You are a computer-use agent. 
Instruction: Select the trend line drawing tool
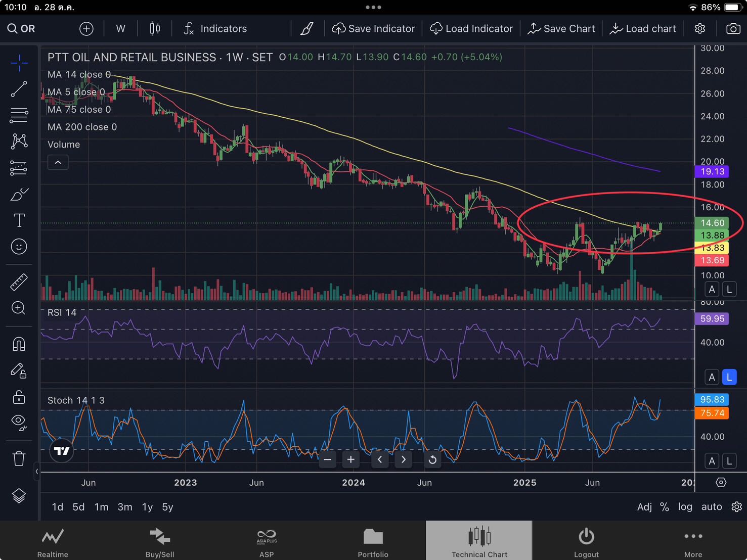coord(19,89)
